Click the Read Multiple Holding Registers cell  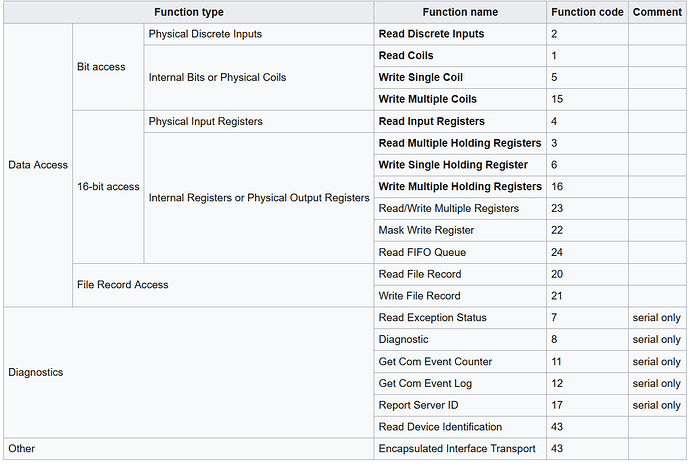pos(460,143)
